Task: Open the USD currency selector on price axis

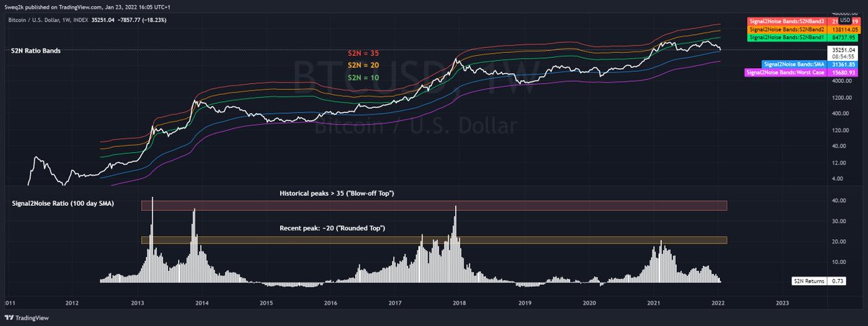Action: [x=843, y=20]
